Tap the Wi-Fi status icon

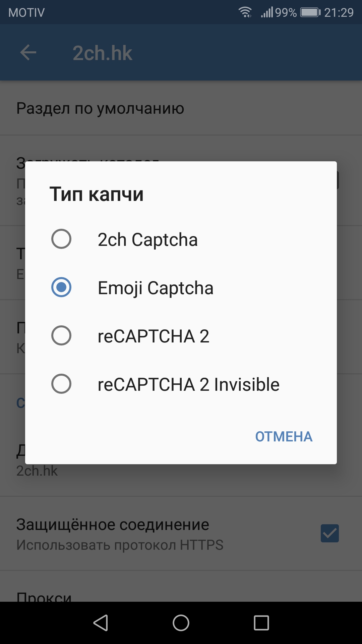[245, 12]
